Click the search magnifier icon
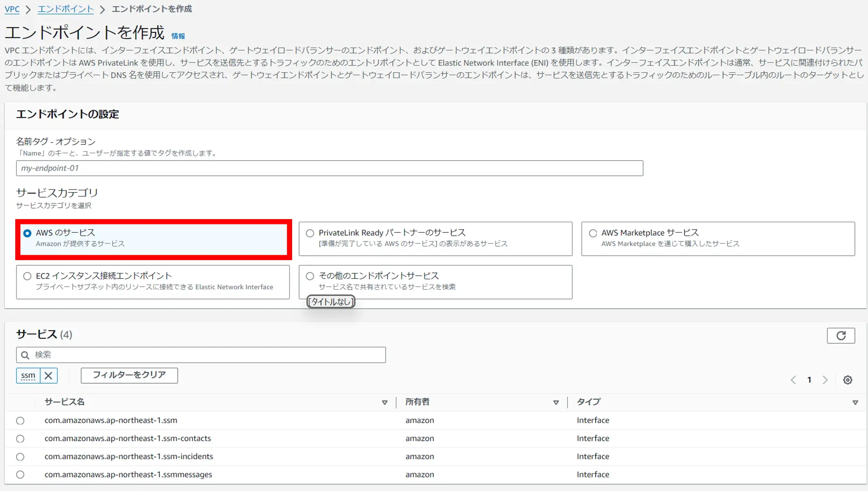868x491 pixels. [x=25, y=355]
